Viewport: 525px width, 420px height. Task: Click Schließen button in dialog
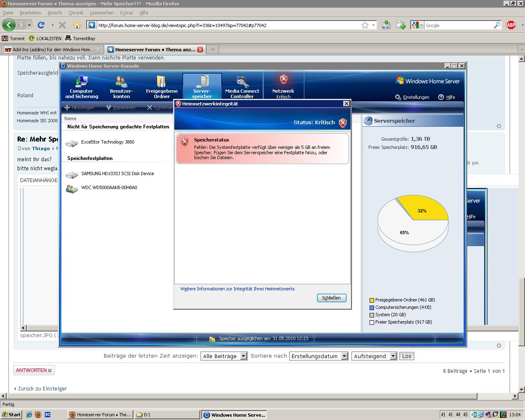coord(331,298)
